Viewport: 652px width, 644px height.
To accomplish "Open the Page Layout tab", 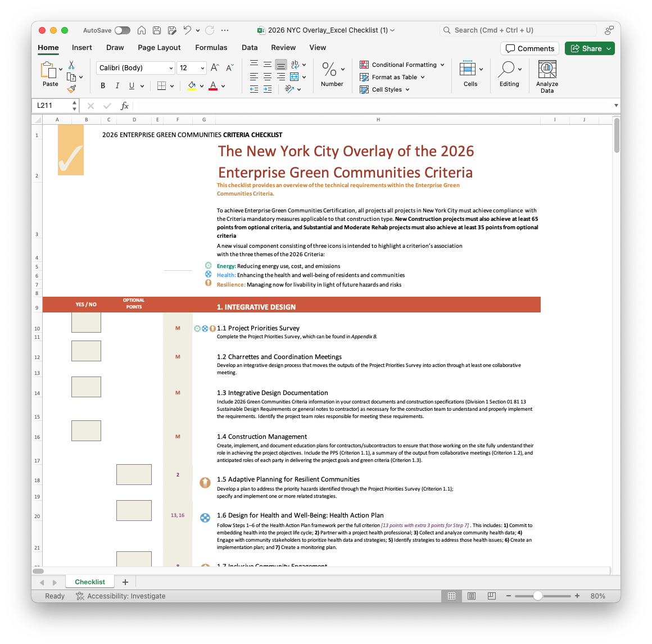I will coord(159,47).
